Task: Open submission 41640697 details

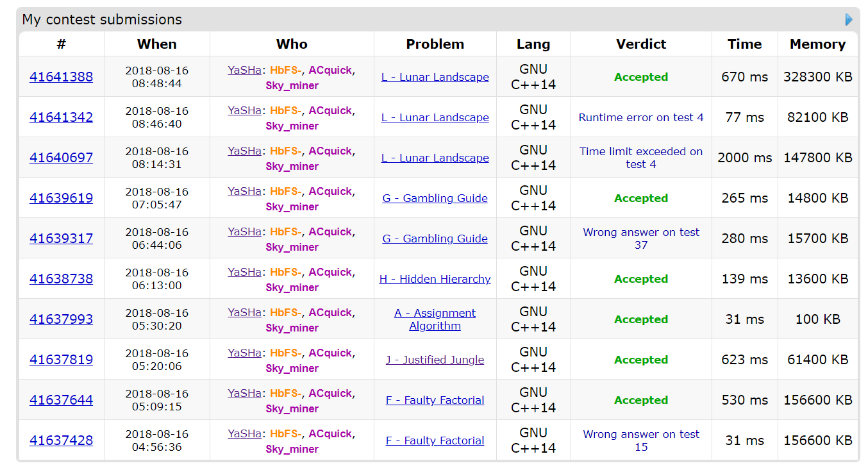Action: 61,158
